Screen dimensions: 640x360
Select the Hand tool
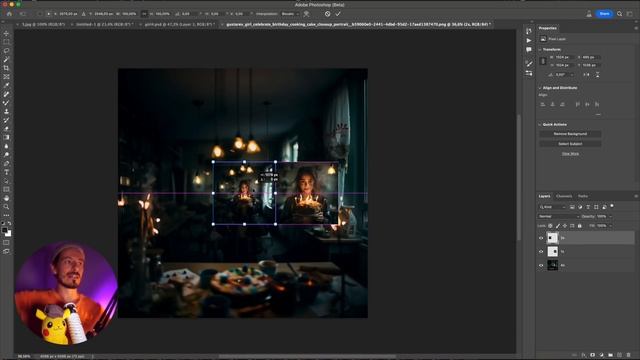[6, 198]
